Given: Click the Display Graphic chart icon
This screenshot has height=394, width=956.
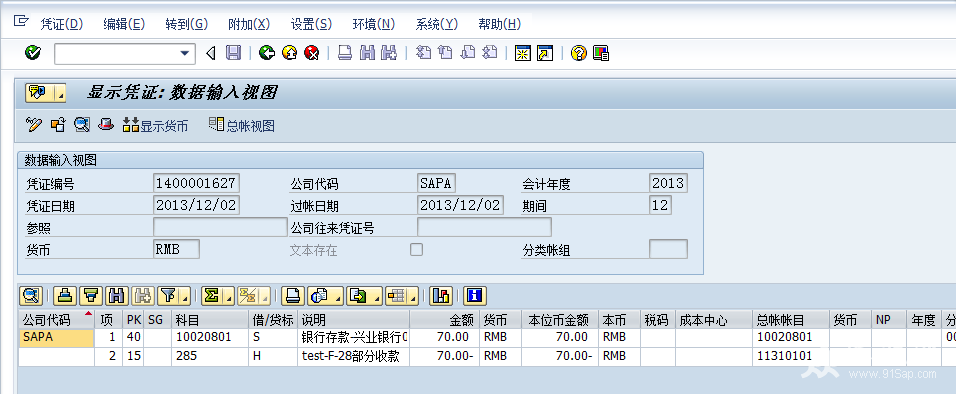Looking at the screenshot, I should coord(440,296).
